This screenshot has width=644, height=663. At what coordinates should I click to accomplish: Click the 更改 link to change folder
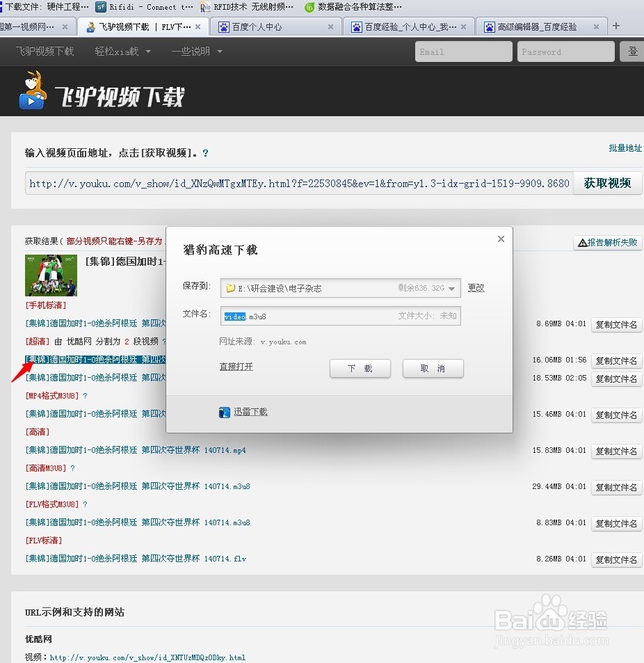click(x=476, y=288)
